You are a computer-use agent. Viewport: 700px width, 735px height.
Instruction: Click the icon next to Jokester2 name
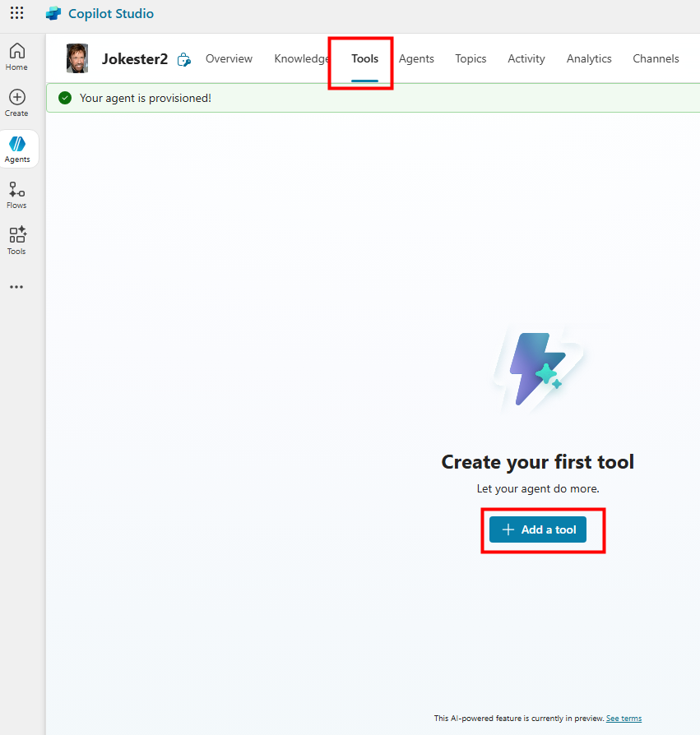(184, 59)
